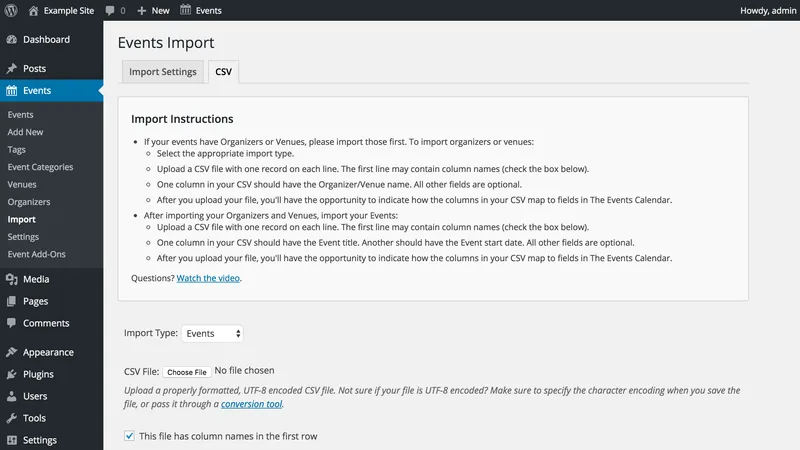Click the Comments speech bubble sidebar icon
This screenshot has height=450, width=800.
tap(11, 323)
